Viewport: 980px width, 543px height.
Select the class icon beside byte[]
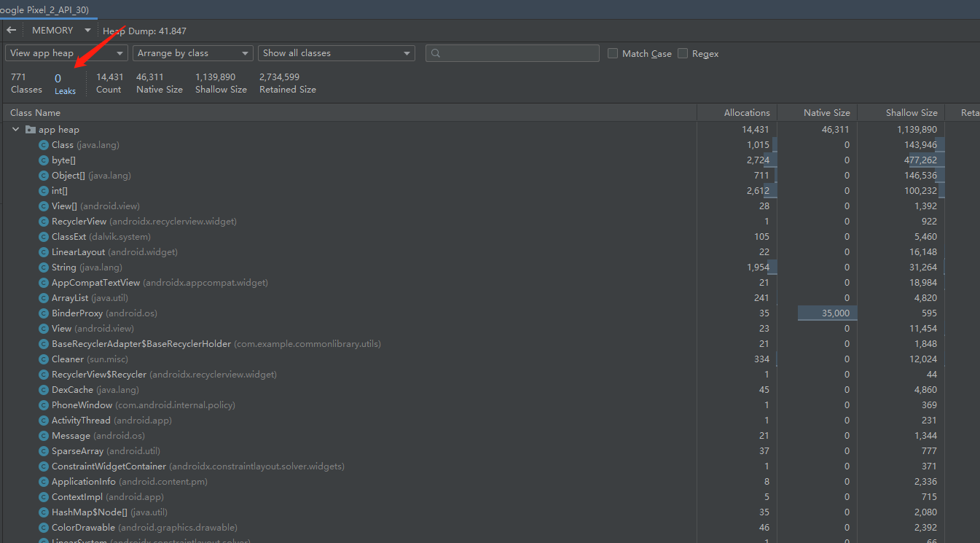[x=44, y=160]
